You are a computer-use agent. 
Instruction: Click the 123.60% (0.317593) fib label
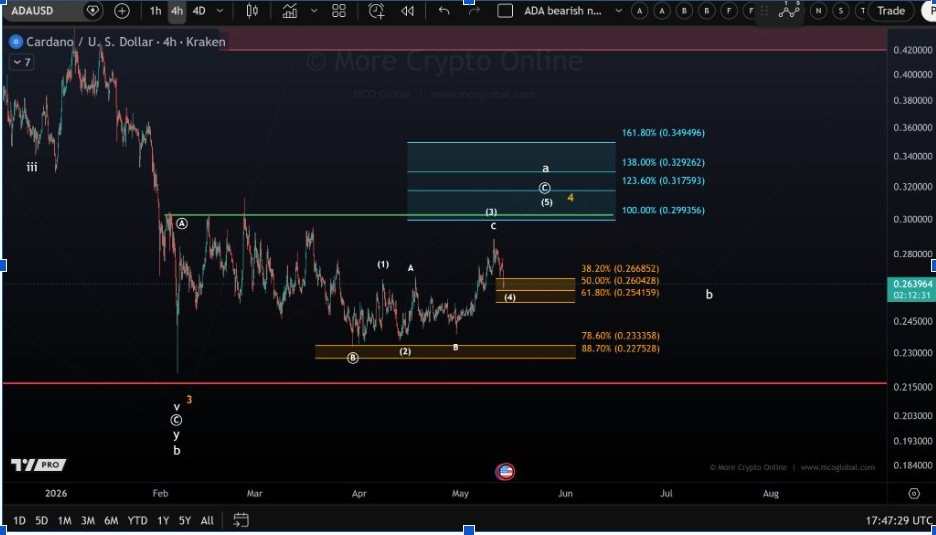tap(663, 180)
